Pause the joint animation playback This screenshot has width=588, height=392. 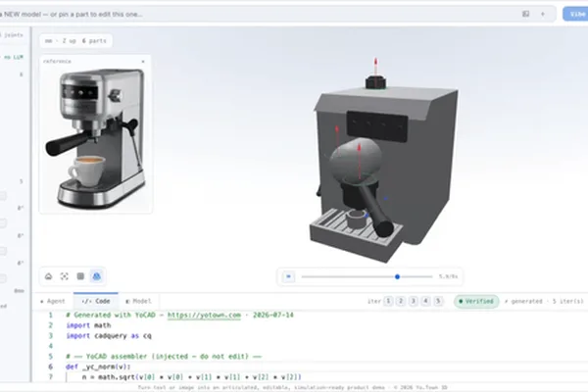288,276
